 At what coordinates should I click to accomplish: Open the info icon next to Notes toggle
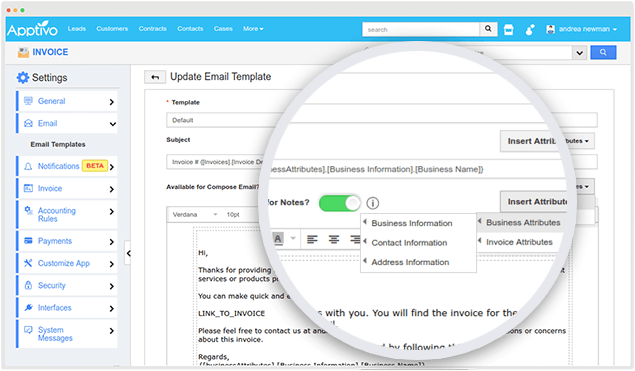coord(373,203)
